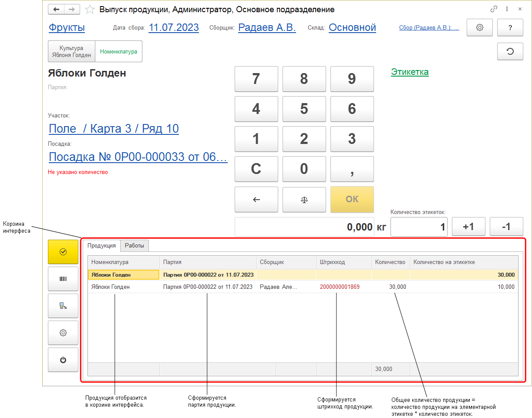Open the gear settings button in left sidebar

coord(63,333)
